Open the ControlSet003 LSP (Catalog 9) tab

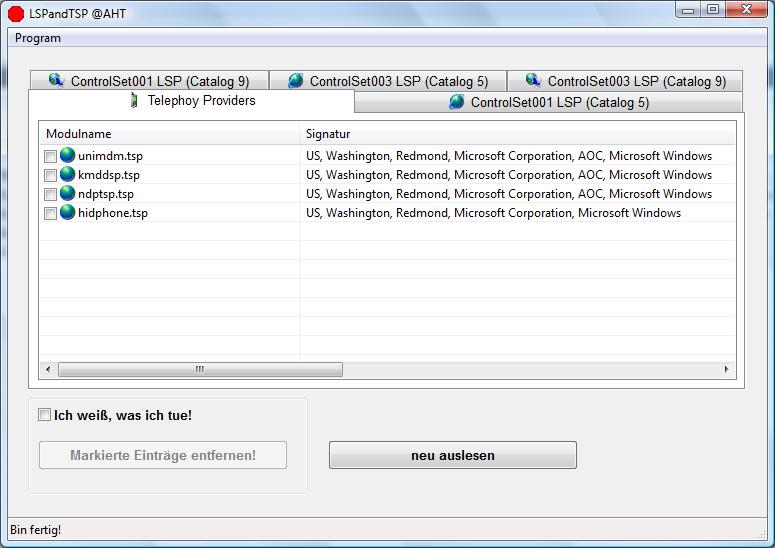pyautogui.click(x=625, y=81)
